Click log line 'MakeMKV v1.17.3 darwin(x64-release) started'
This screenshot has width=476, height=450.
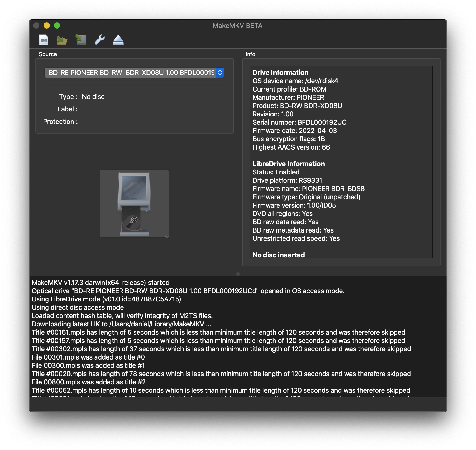pos(101,283)
